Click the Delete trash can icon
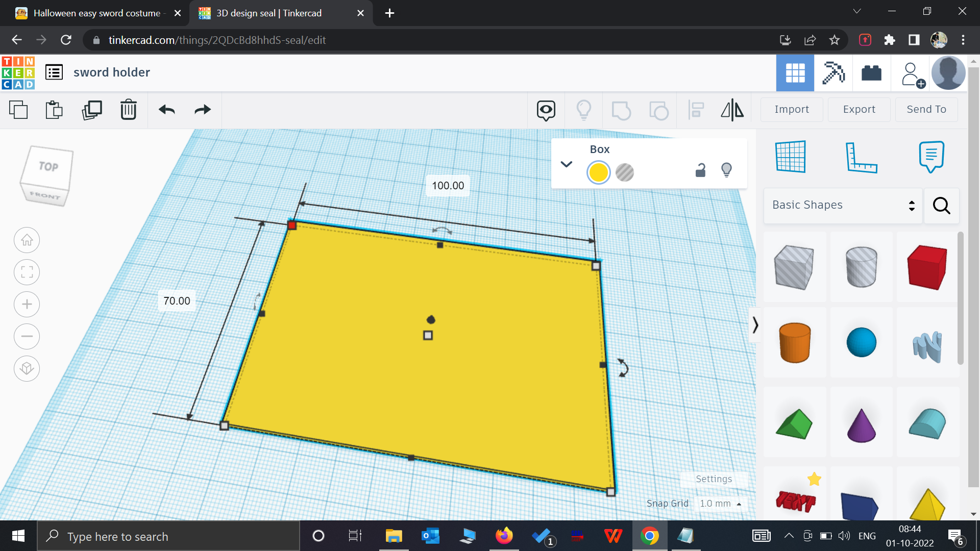This screenshot has width=980, height=551. tap(128, 110)
